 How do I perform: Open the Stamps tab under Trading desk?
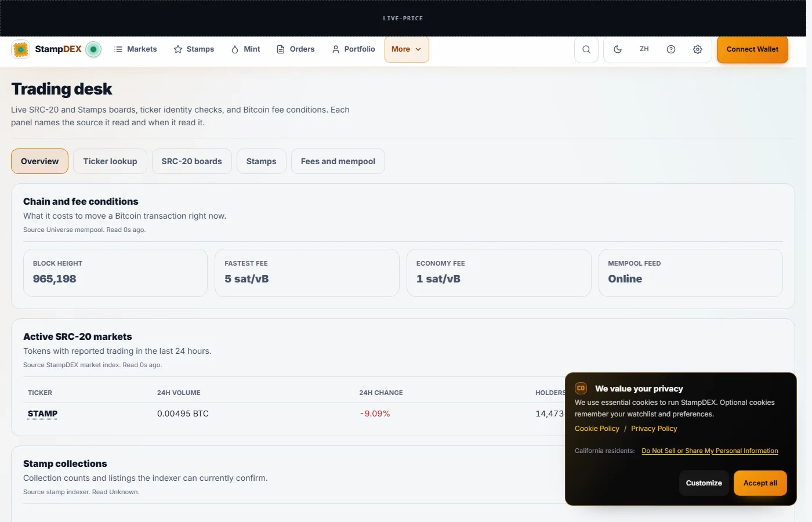tap(261, 161)
